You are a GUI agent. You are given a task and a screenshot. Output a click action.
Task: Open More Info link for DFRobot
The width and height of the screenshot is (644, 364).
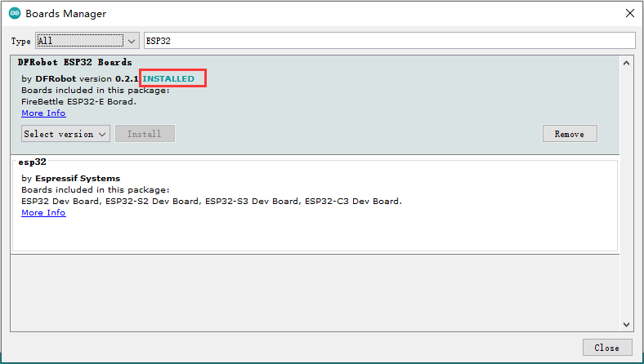pyautogui.click(x=43, y=113)
